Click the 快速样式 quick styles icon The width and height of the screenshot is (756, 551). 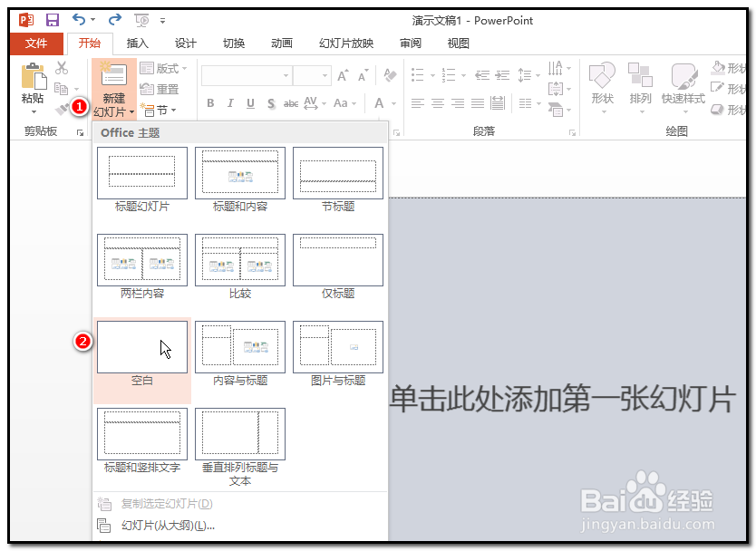[x=684, y=76]
